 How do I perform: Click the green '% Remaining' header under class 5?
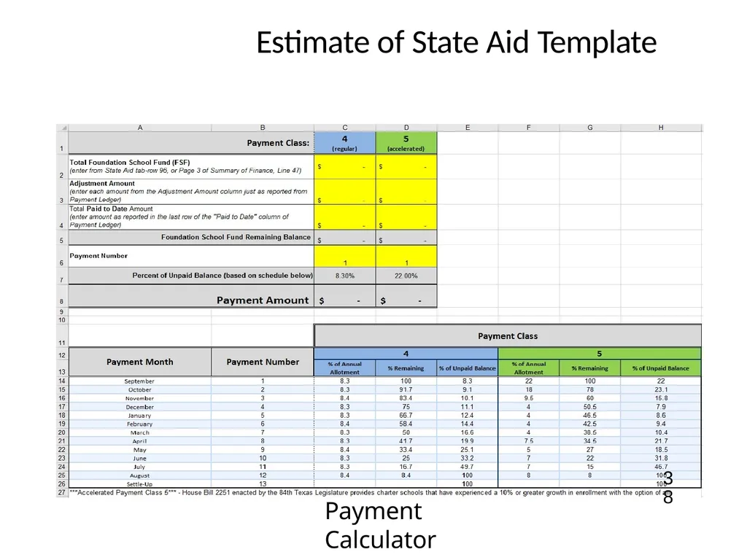click(x=589, y=368)
